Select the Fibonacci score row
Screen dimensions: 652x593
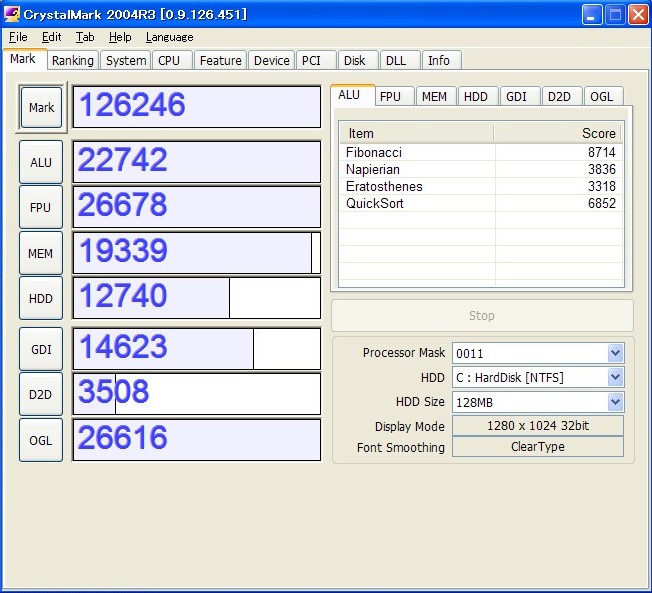[481, 153]
